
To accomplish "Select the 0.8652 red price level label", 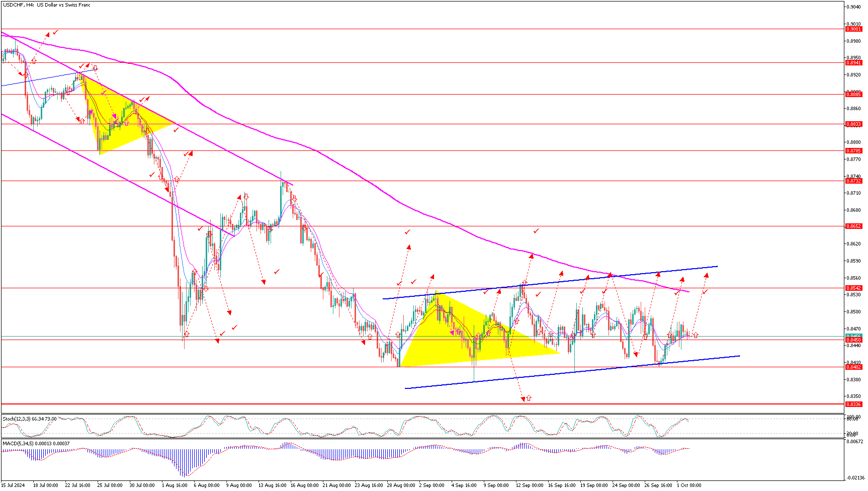I will coord(853,226).
